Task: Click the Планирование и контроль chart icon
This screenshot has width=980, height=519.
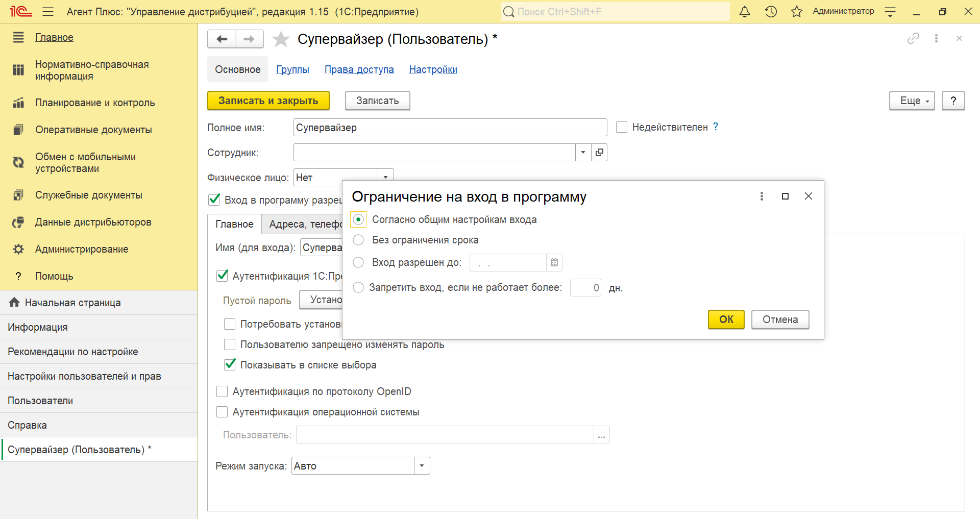Action: pyautogui.click(x=18, y=103)
